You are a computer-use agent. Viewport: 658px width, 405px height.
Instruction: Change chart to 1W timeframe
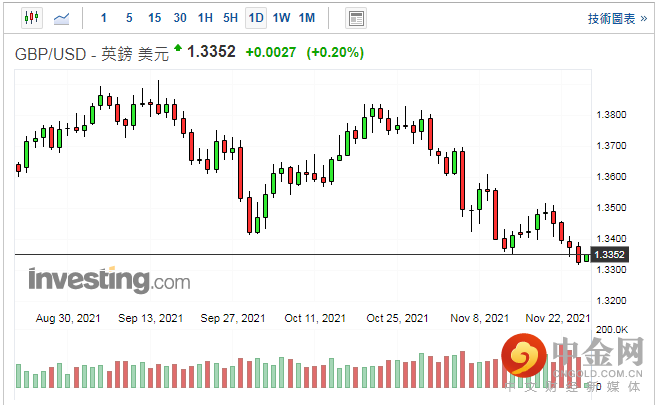[x=282, y=18]
